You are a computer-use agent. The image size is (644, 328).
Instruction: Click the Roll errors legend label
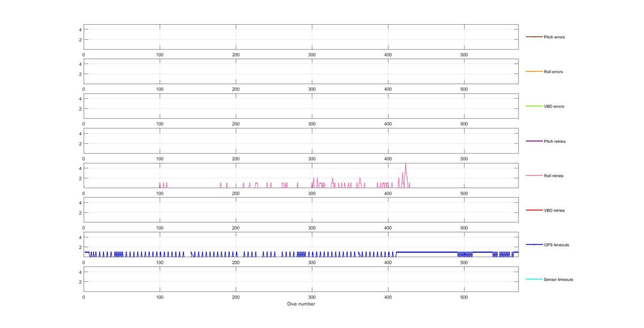(553, 72)
